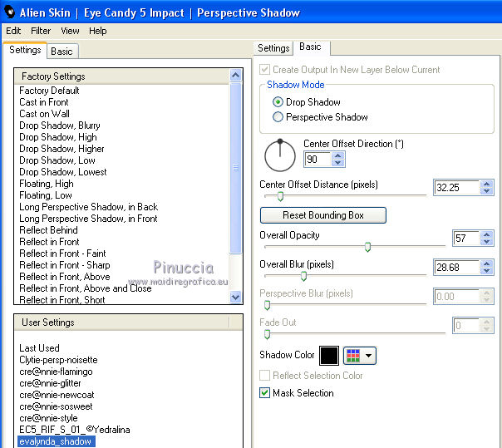Click the Reset Bounding Box button
This screenshot has width=502, height=448.
click(323, 215)
